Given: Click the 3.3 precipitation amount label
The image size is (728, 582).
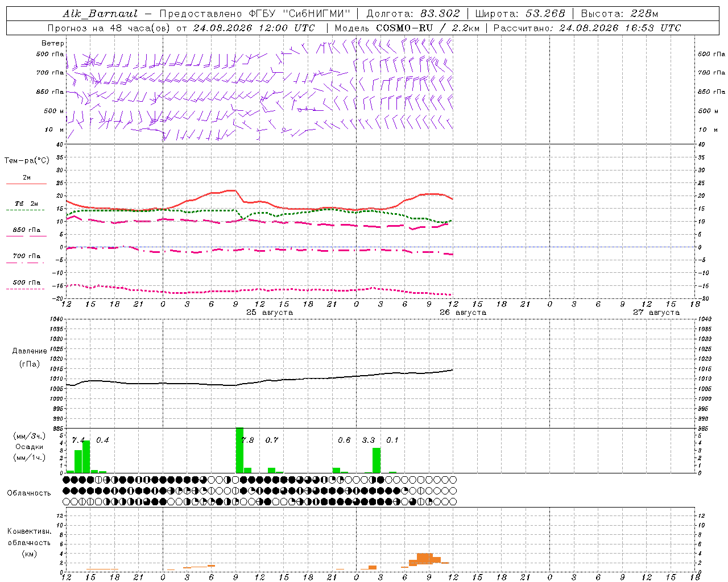Looking at the screenshot, I should tap(369, 440).
